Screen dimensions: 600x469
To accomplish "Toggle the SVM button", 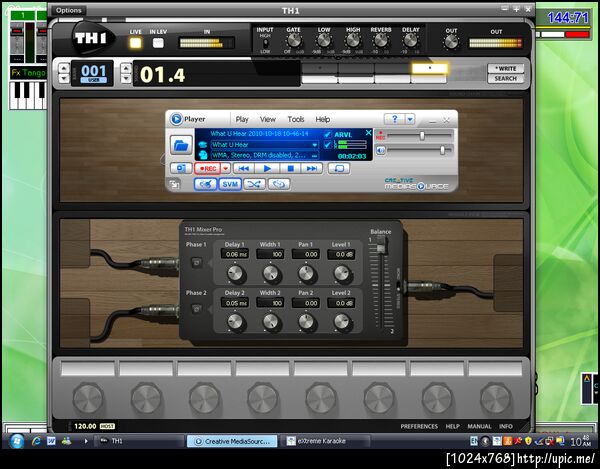I will 230,184.
